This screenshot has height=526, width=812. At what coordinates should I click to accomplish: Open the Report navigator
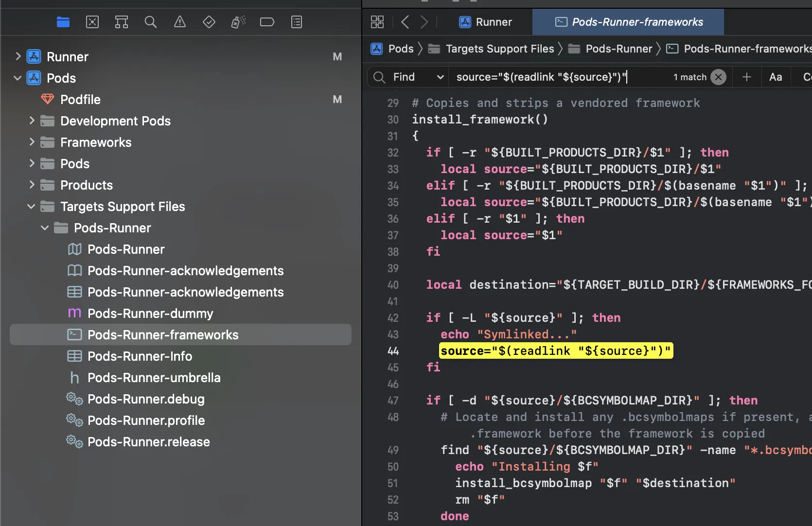(x=297, y=22)
